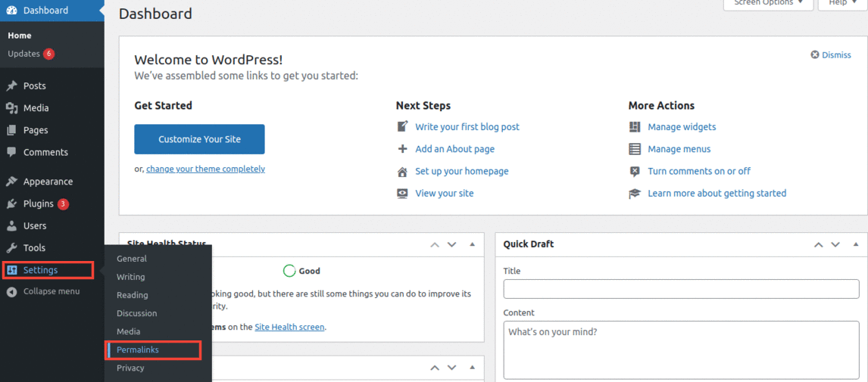This screenshot has width=868, height=382.
Task: Click the Quick Draft Title input field
Action: pos(681,289)
